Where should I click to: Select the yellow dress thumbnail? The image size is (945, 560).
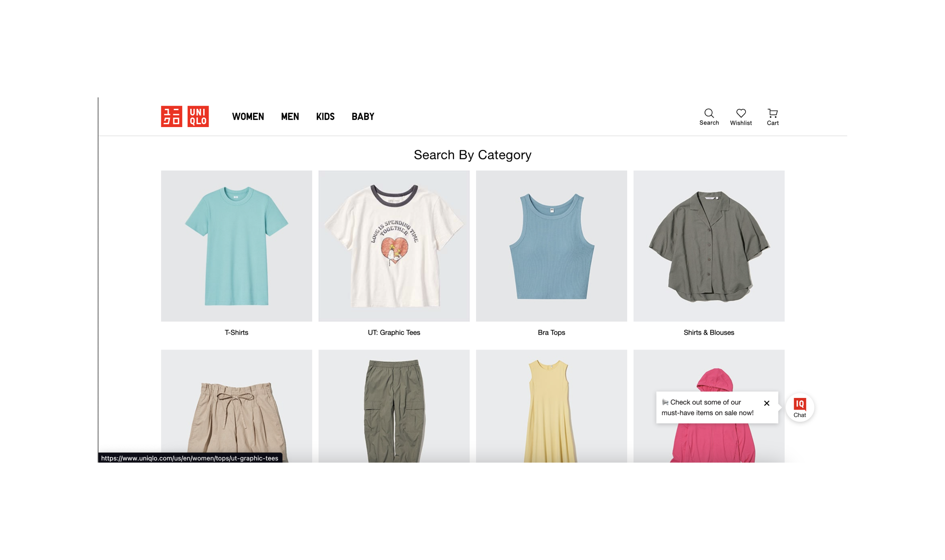pos(551,406)
